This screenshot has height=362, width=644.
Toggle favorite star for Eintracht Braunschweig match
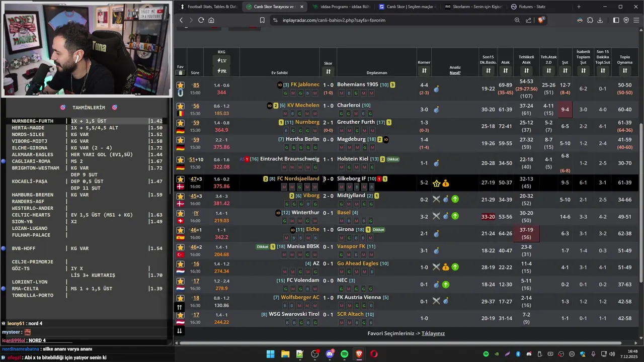tap(180, 160)
